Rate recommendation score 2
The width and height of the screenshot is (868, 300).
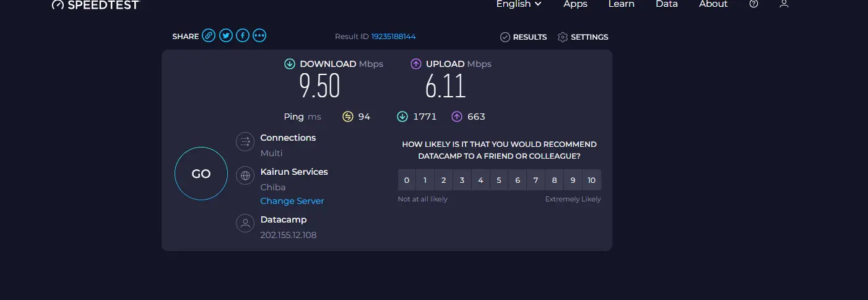pyautogui.click(x=443, y=180)
